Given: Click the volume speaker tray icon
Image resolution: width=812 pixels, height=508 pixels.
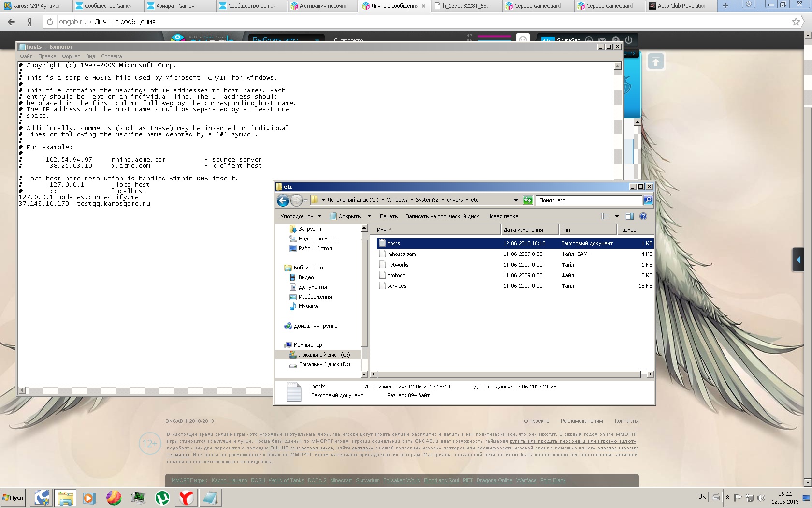Looking at the screenshot, I should click(x=761, y=497).
